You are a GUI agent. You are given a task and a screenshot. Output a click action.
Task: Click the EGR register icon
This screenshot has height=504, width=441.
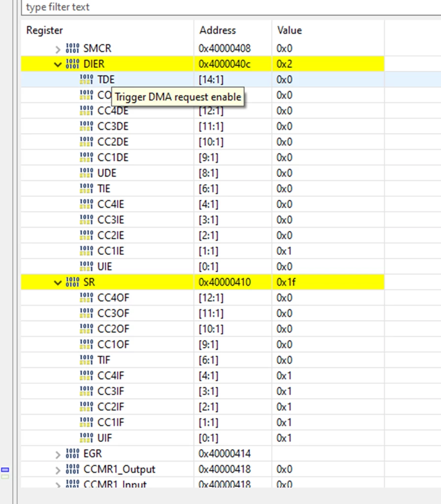click(72, 453)
